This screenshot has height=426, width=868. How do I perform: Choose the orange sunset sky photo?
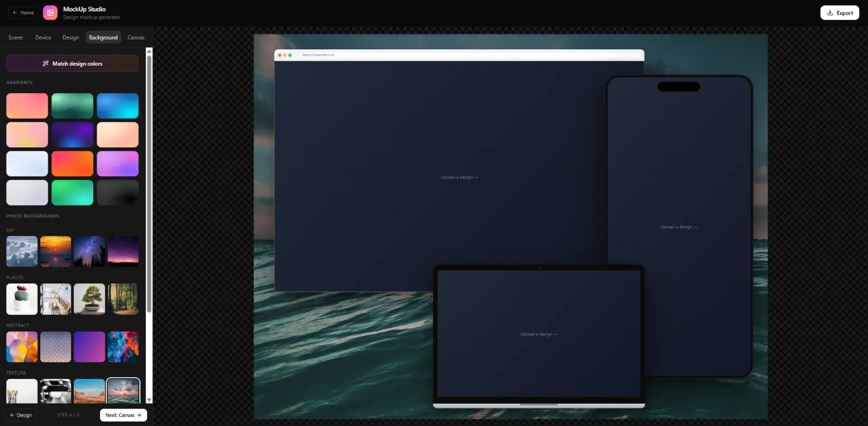point(55,251)
